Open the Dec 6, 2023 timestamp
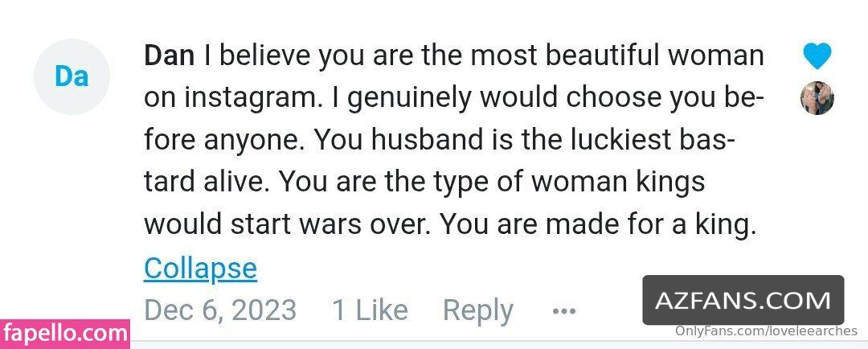This screenshot has height=349, width=868. point(220,310)
